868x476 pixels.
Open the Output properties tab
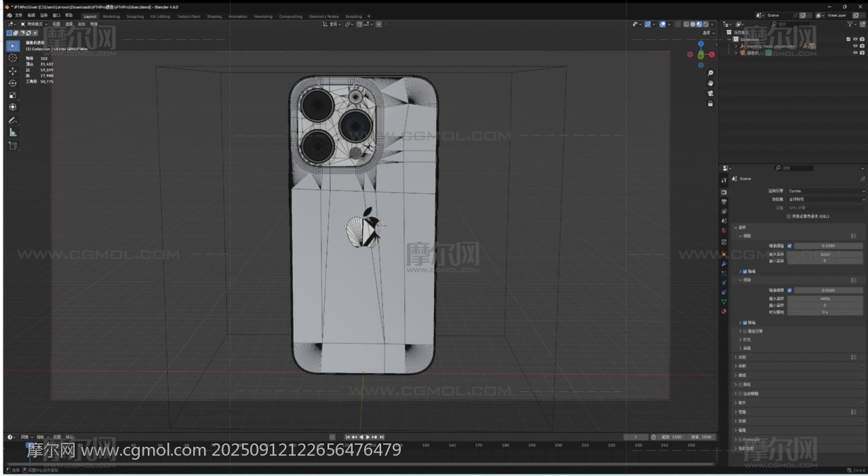point(724,201)
